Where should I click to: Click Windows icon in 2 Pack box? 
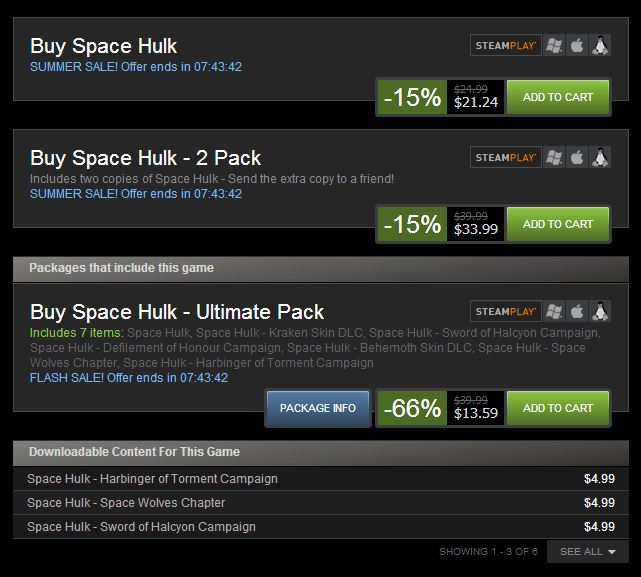(x=554, y=157)
